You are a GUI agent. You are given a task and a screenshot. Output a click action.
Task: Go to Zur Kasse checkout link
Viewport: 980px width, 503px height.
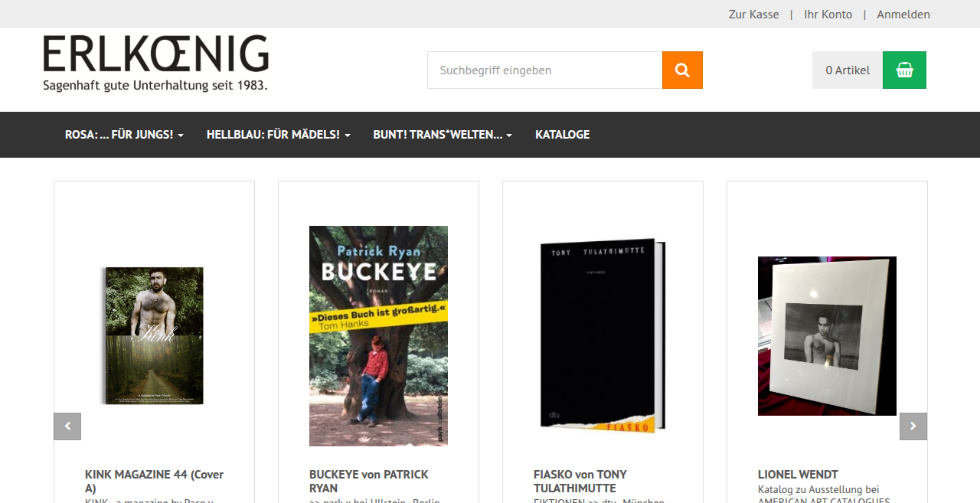point(754,15)
